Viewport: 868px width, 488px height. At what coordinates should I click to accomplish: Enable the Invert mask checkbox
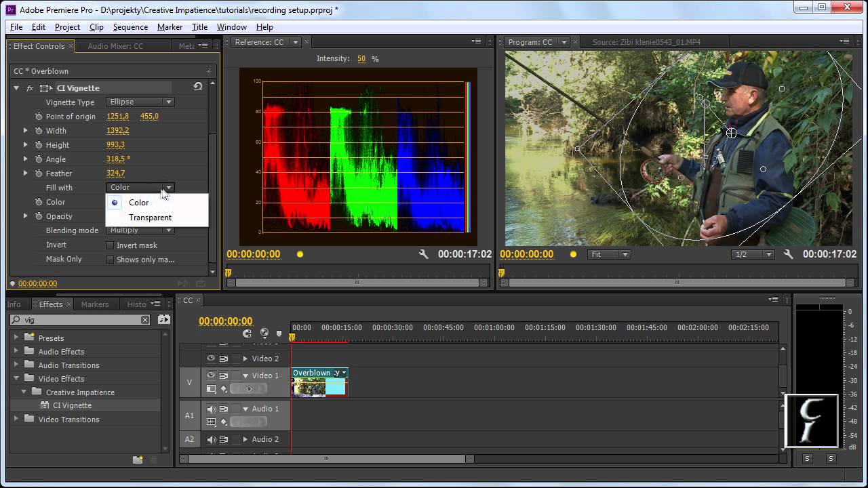click(x=110, y=245)
